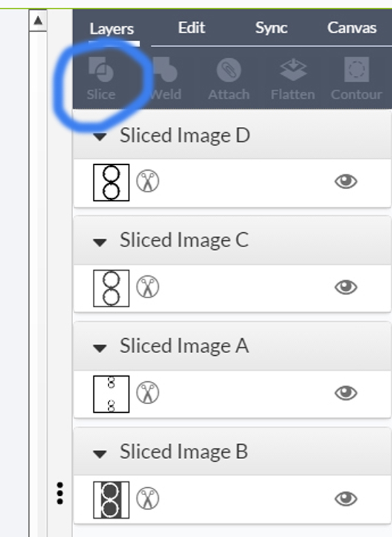Collapse the Sliced Image A group
This screenshot has width=392, height=537.
pyautogui.click(x=100, y=349)
